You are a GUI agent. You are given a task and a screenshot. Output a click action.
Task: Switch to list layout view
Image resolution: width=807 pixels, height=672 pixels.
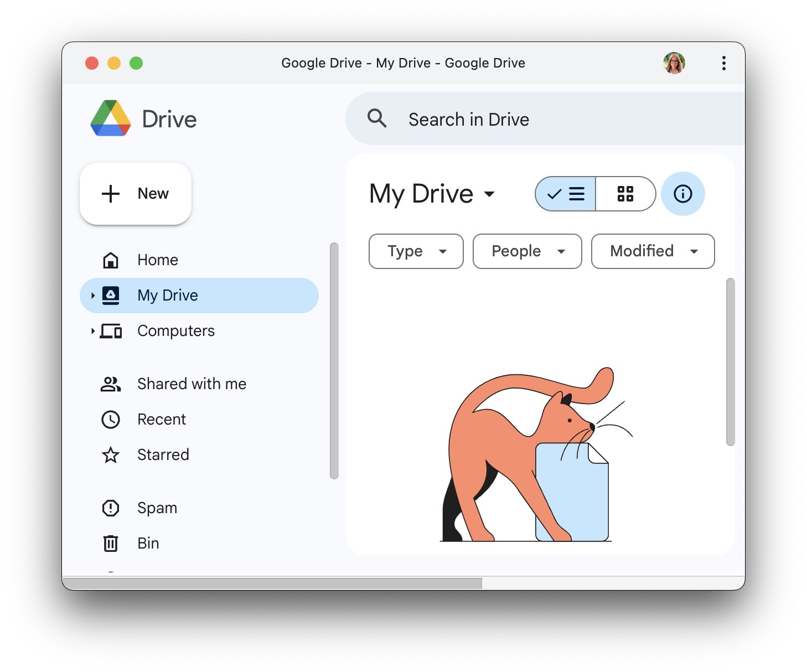click(566, 194)
